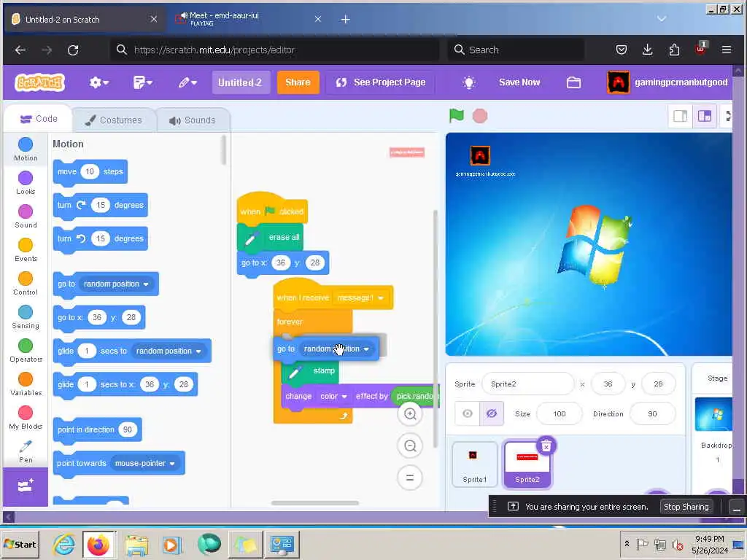Click the green flag to run project
This screenshot has width=747, height=560.
coord(456,116)
